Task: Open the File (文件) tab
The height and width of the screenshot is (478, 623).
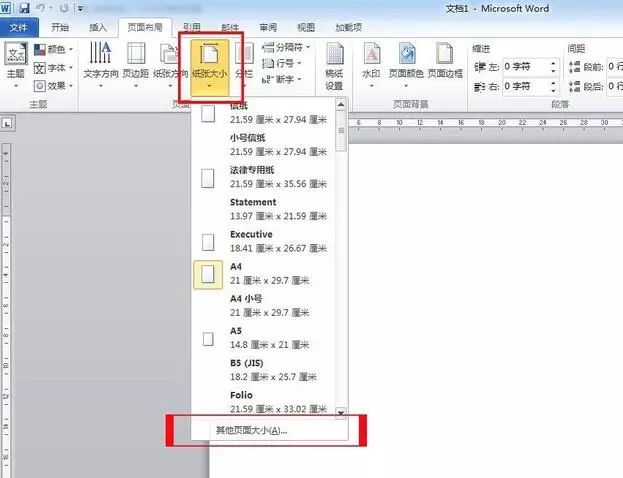Action: pos(19,27)
